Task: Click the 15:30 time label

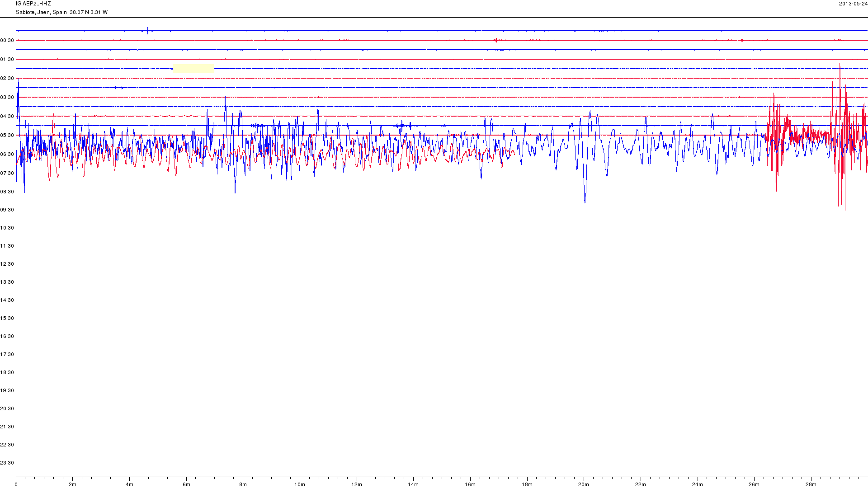Action: 7,319
